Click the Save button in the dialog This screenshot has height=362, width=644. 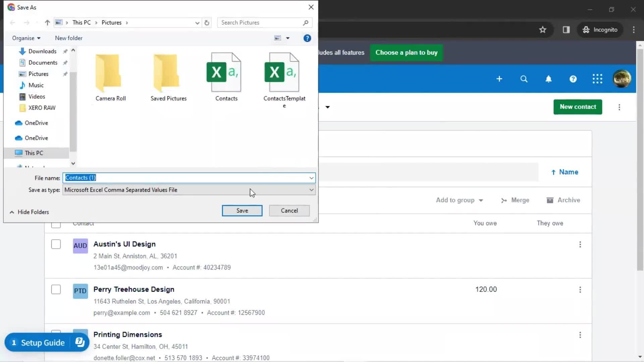(242, 210)
